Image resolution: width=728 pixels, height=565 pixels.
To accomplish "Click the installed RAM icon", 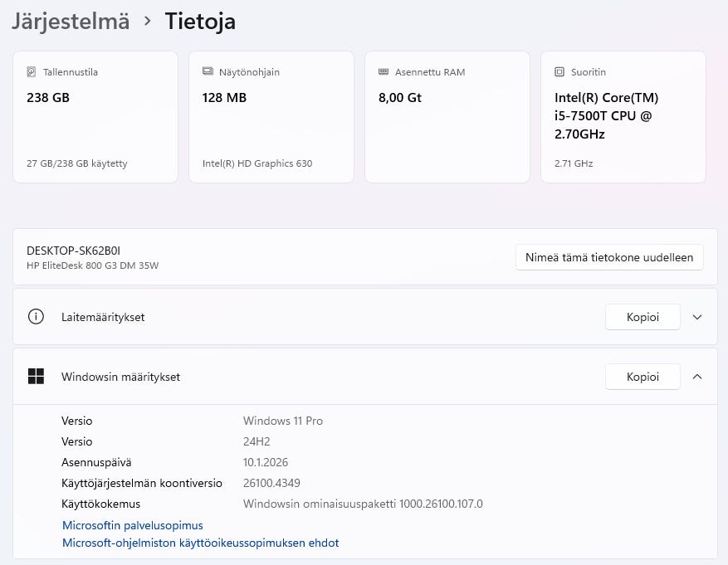I will 384,72.
